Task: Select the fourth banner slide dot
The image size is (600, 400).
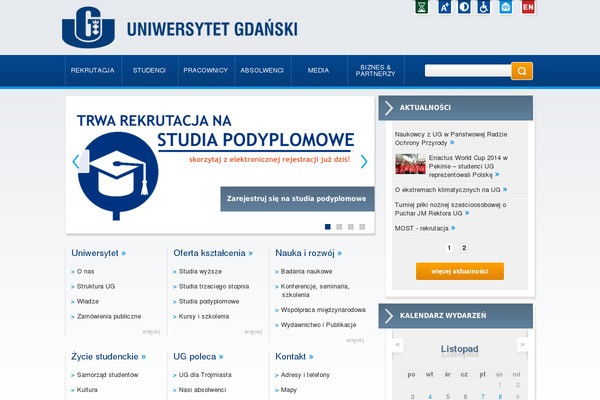Action: (362, 227)
